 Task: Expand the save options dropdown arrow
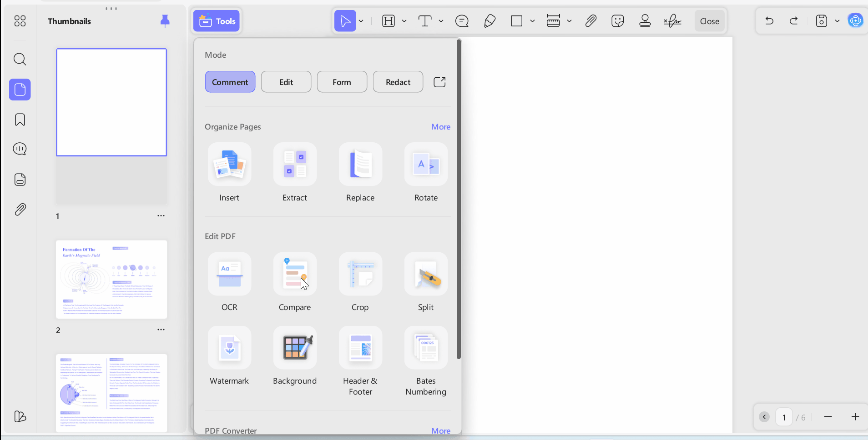(x=837, y=21)
